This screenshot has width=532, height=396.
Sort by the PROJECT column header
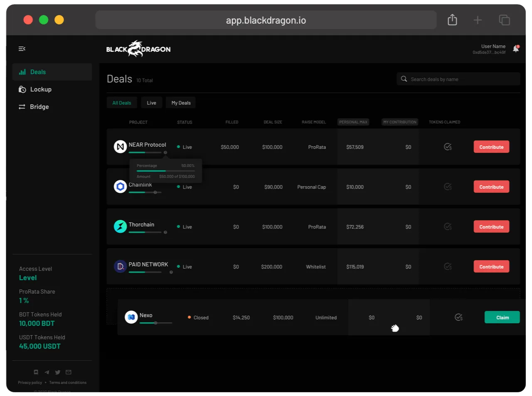[138, 122]
